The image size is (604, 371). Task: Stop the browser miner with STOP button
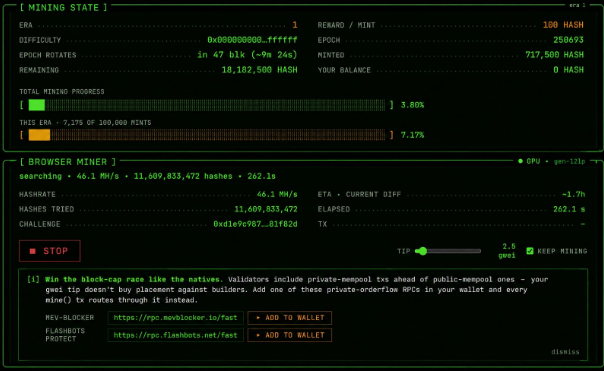pos(50,251)
